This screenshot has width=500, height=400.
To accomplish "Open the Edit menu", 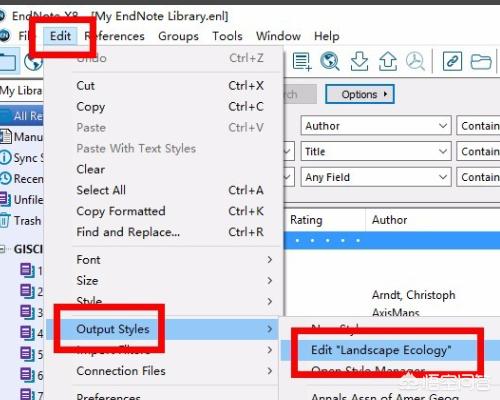I will pos(60,36).
